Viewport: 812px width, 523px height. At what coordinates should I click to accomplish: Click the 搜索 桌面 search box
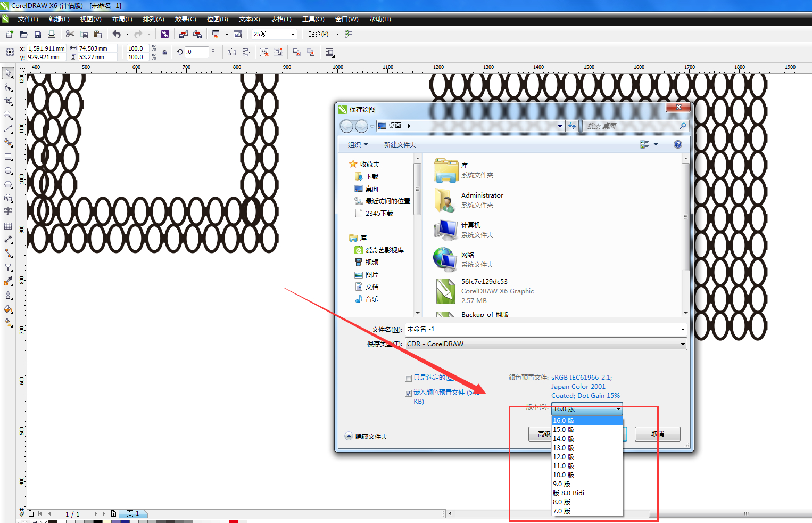tap(635, 126)
